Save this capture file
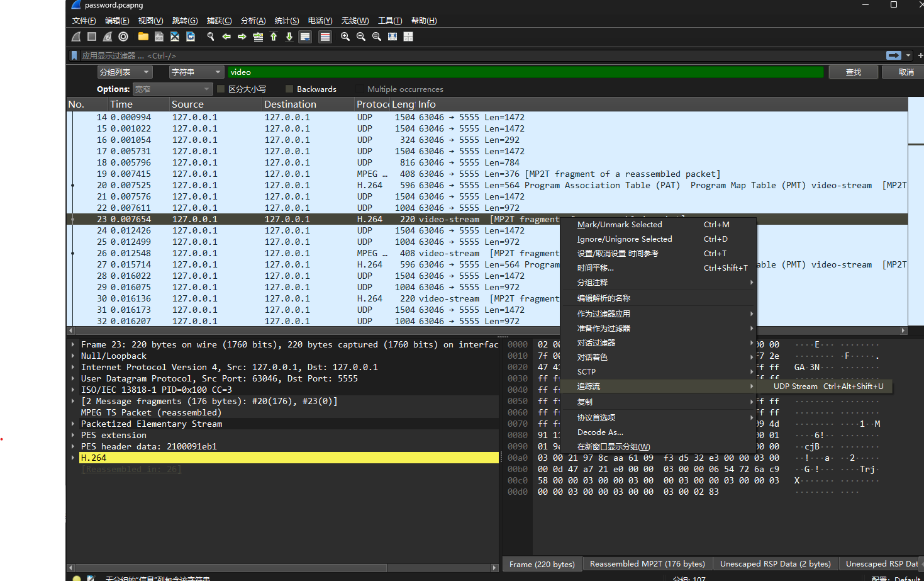Image resolution: width=924 pixels, height=581 pixels. (159, 37)
